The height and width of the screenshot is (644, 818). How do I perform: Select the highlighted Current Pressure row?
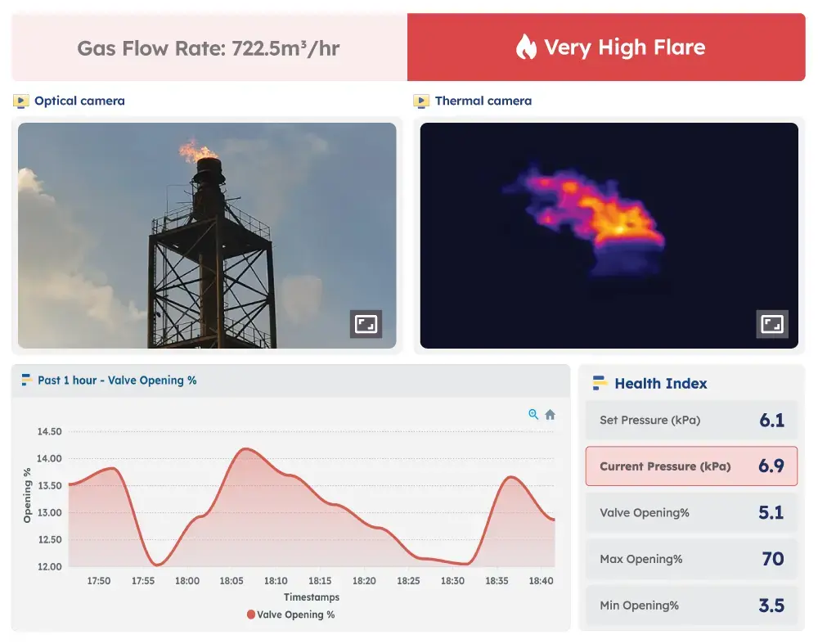pyautogui.click(x=691, y=466)
